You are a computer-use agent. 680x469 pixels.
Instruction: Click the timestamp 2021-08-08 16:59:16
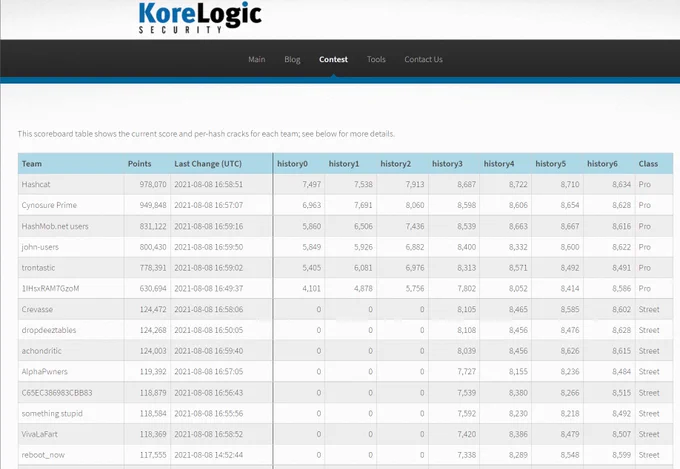209,226
